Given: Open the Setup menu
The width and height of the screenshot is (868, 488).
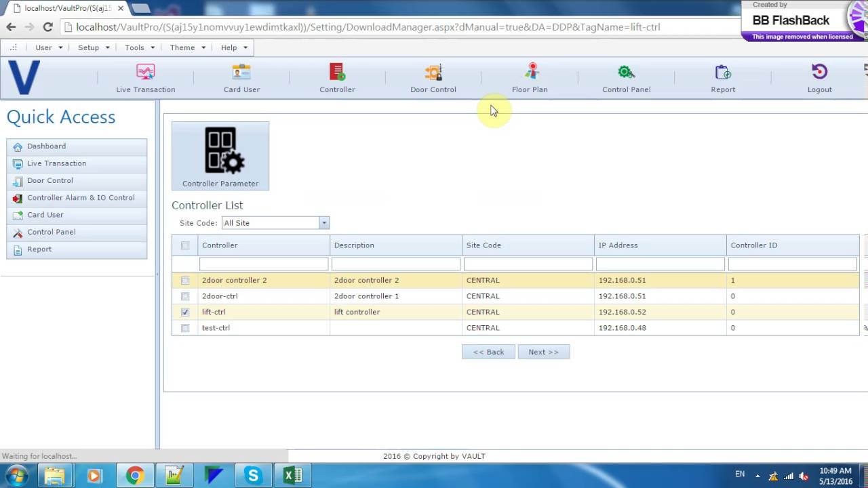Looking at the screenshot, I should click(93, 47).
